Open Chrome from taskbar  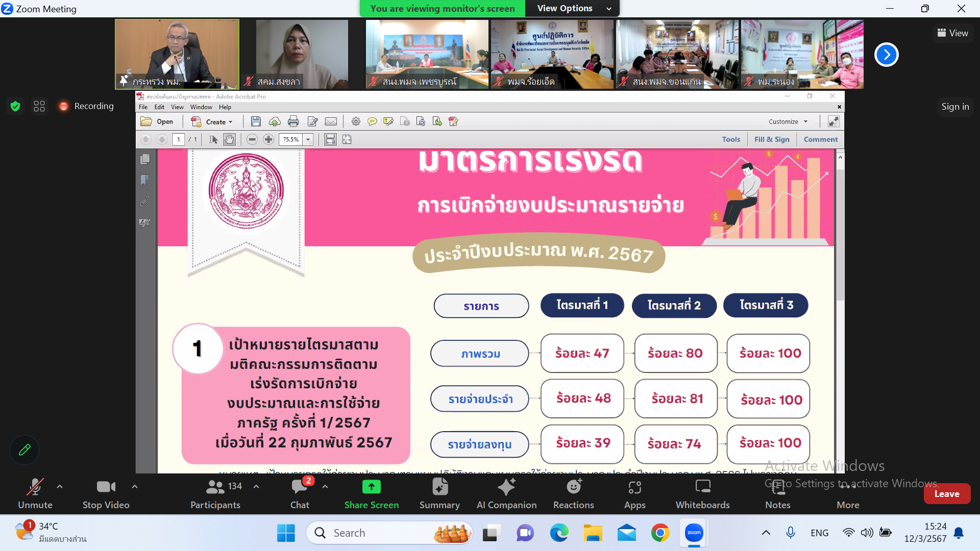[660, 533]
